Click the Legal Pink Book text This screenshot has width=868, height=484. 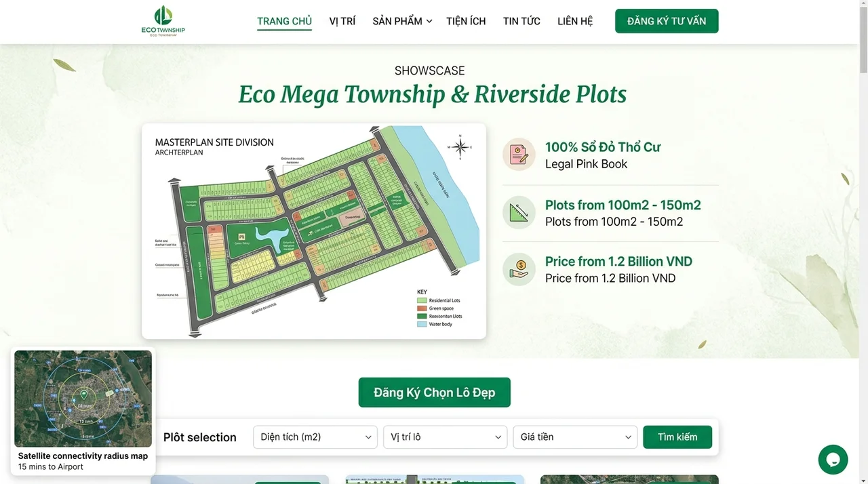587,164
